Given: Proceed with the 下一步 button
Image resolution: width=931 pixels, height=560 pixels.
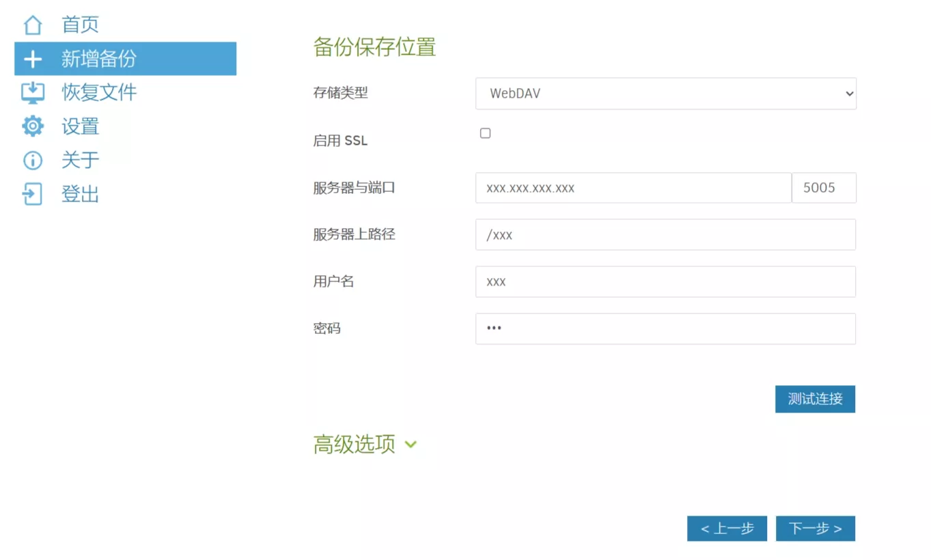Looking at the screenshot, I should (x=815, y=529).
